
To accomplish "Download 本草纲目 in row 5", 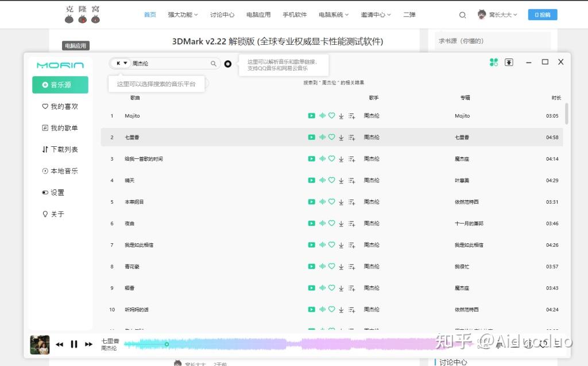I will click(341, 203).
